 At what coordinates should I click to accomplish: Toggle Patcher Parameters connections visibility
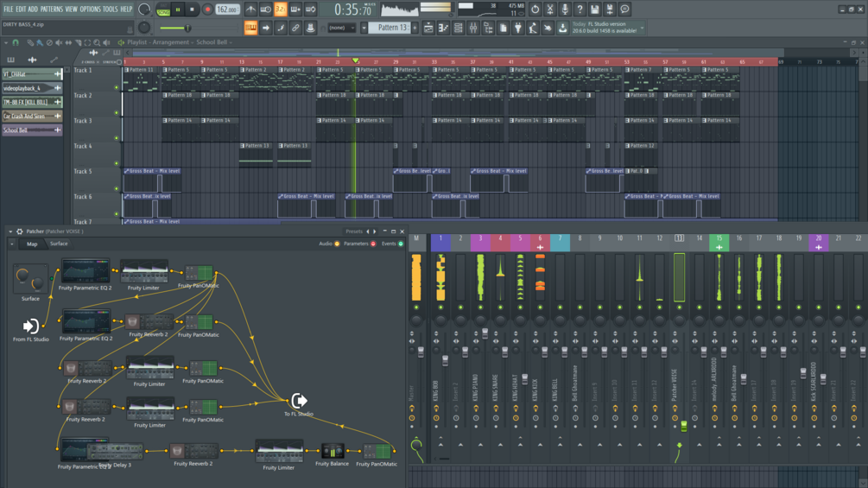tap(373, 244)
